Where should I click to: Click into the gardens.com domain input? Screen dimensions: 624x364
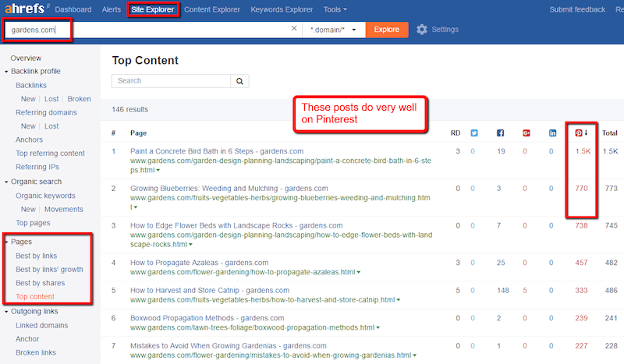tap(151, 30)
